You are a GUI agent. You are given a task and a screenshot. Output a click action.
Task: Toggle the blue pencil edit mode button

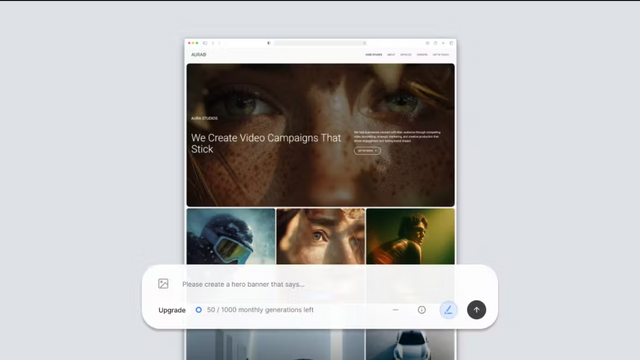click(448, 310)
